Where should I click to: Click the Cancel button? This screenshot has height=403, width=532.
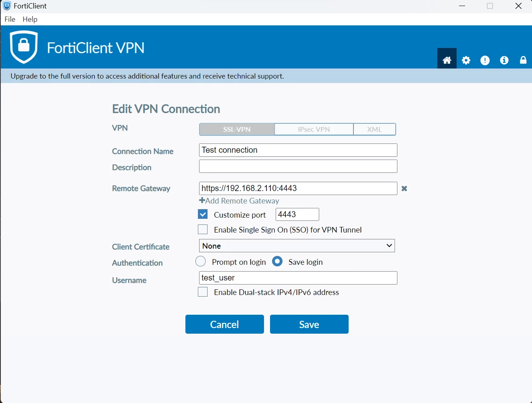[x=224, y=324]
